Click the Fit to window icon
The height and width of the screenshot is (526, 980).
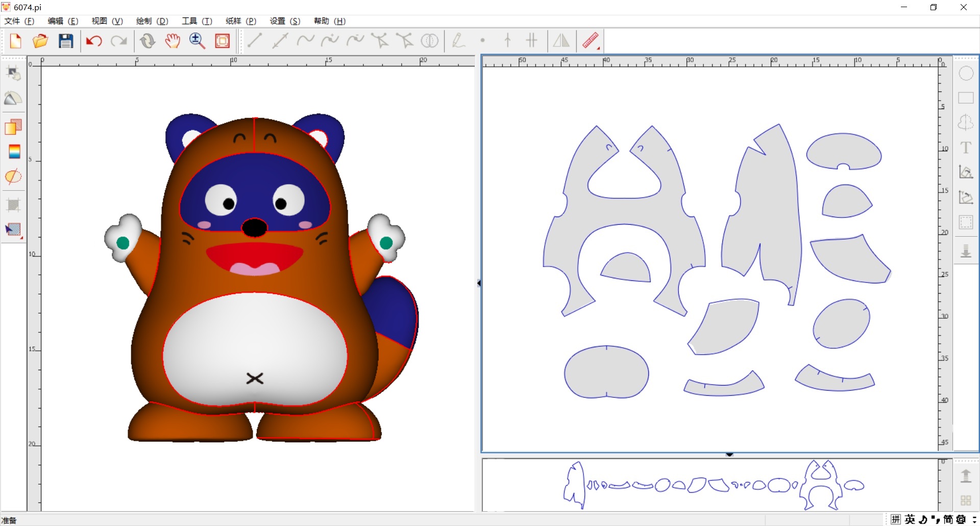pos(223,41)
